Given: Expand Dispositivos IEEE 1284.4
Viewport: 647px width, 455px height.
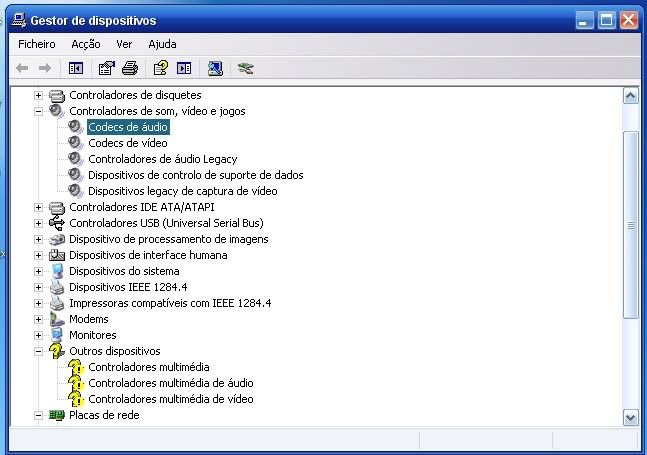Looking at the screenshot, I should click(38, 287).
